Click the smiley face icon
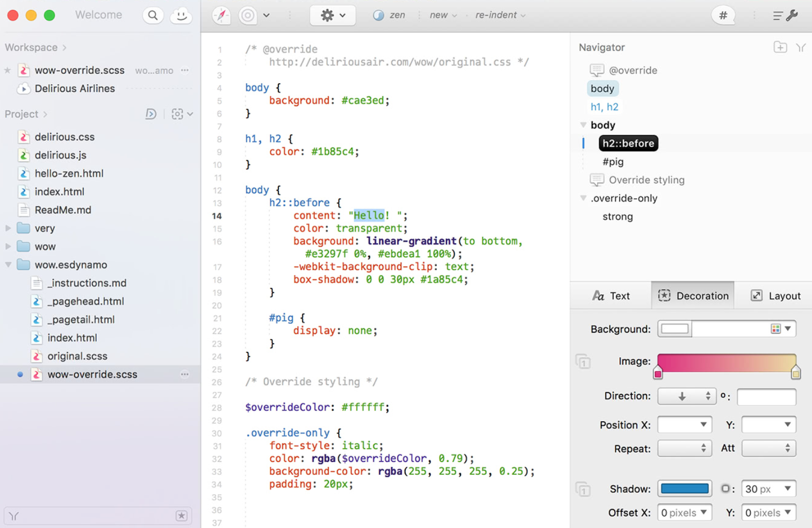Image resolution: width=812 pixels, height=528 pixels. [x=181, y=16]
